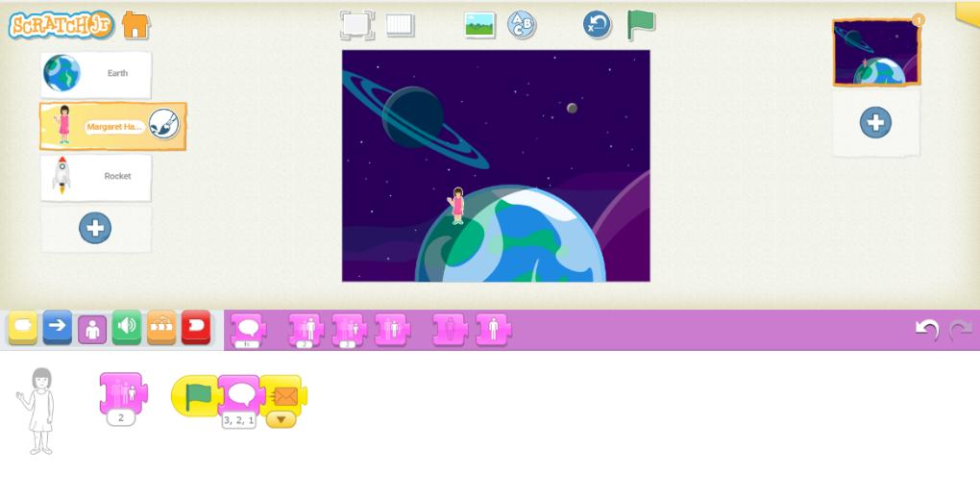This screenshot has width=980, height=500.
Task: Open the green Sound block category
Action: pyautogui.click(x=127, y=328)
